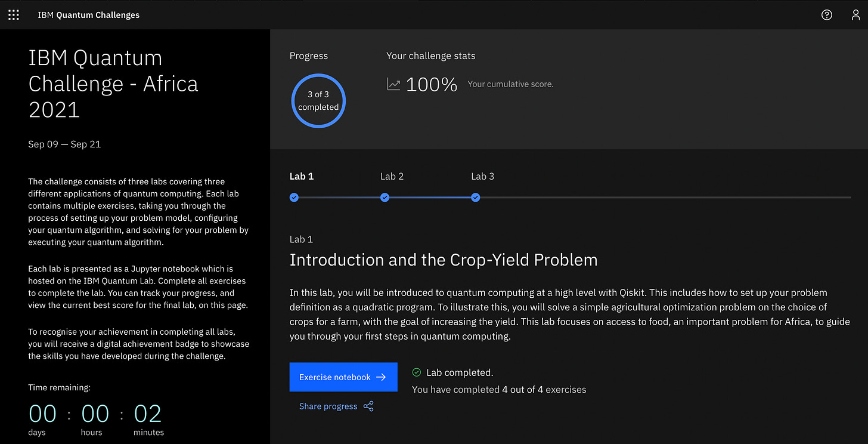868x444 pixels.
Task: Open the Exercise notebook
Action: click(x=343, y=377)
